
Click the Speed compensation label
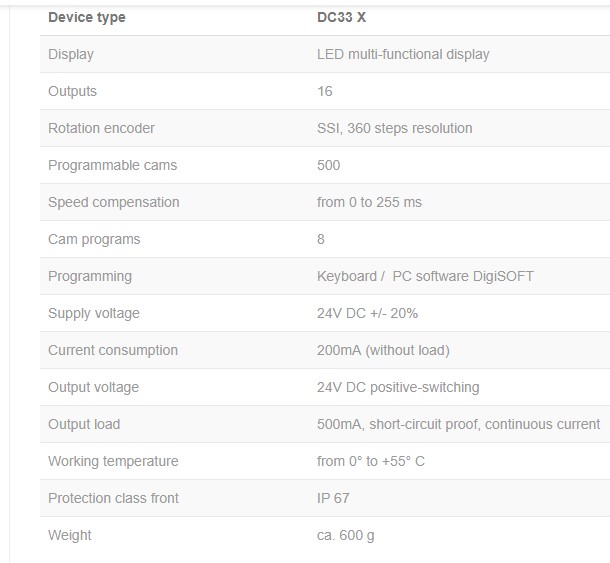(x=114, y=202)
